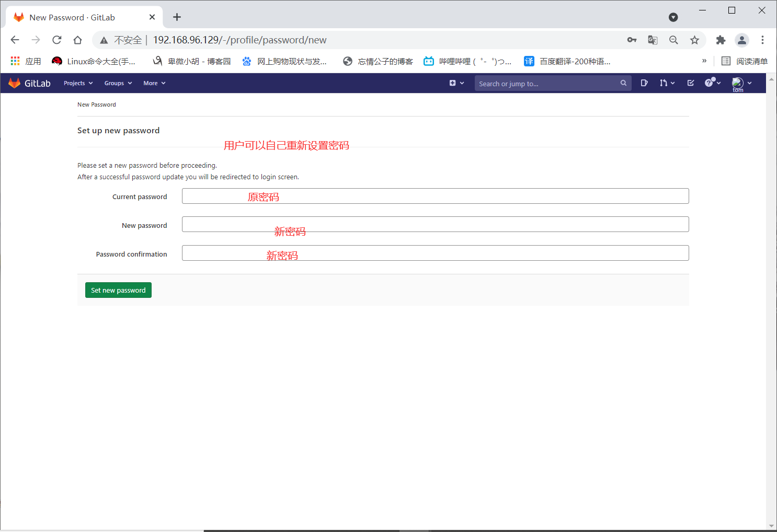Open a new browser tab

[177, 17]
